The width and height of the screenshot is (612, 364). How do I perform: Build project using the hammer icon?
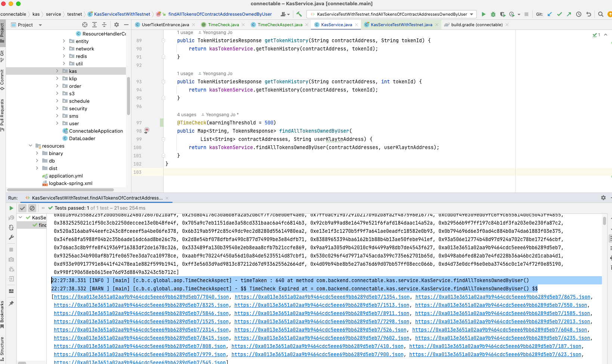coord(299,14)
